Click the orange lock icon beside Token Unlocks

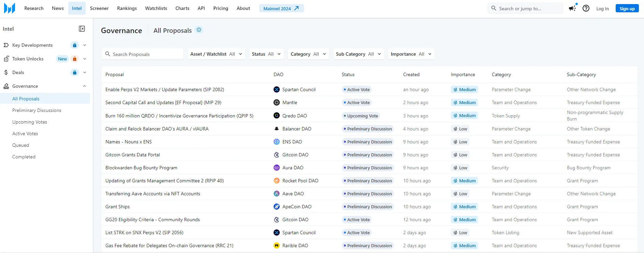75,59
